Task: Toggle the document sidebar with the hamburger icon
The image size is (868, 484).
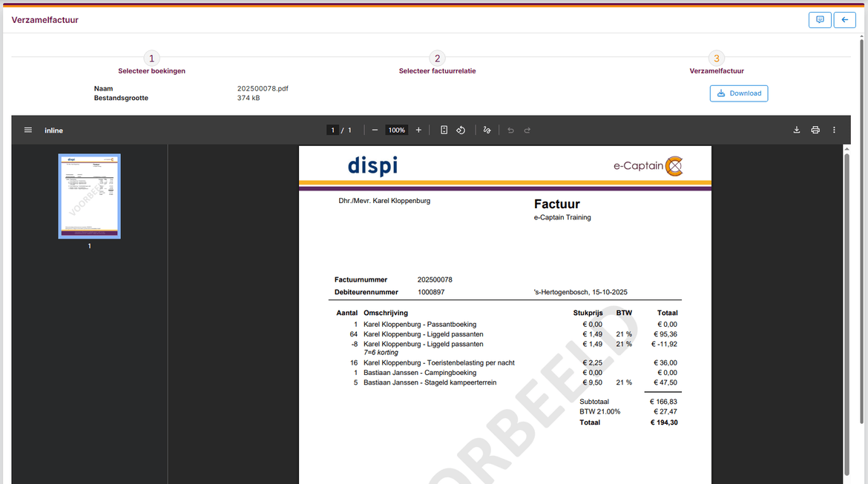Action: [x=28, y=130]
